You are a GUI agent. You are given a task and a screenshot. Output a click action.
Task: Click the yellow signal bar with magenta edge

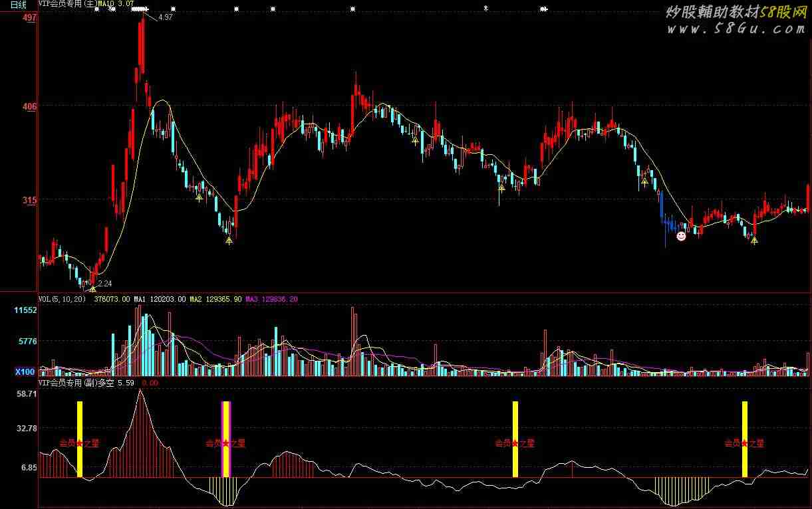pyautogui.click(x=226, y=439)
